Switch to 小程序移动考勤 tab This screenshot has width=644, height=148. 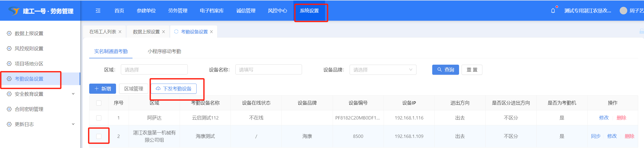pos(164,52)
